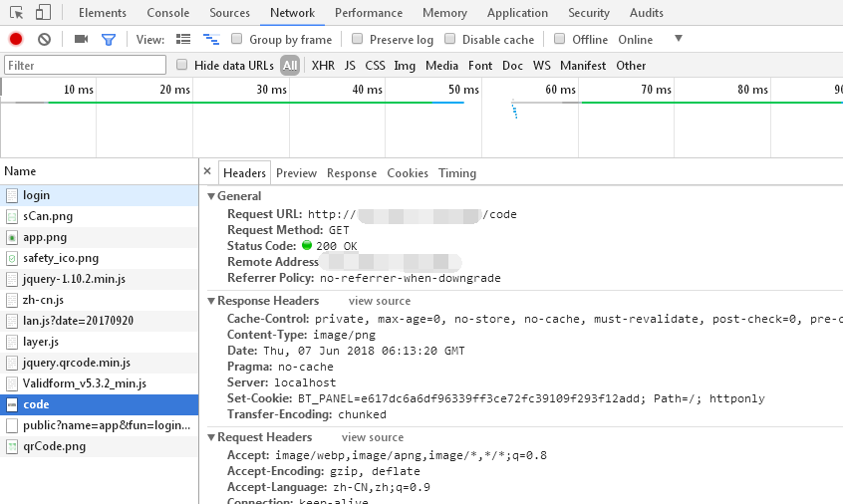Collapse the Response Headers section
843x504 pixels.
211,301
